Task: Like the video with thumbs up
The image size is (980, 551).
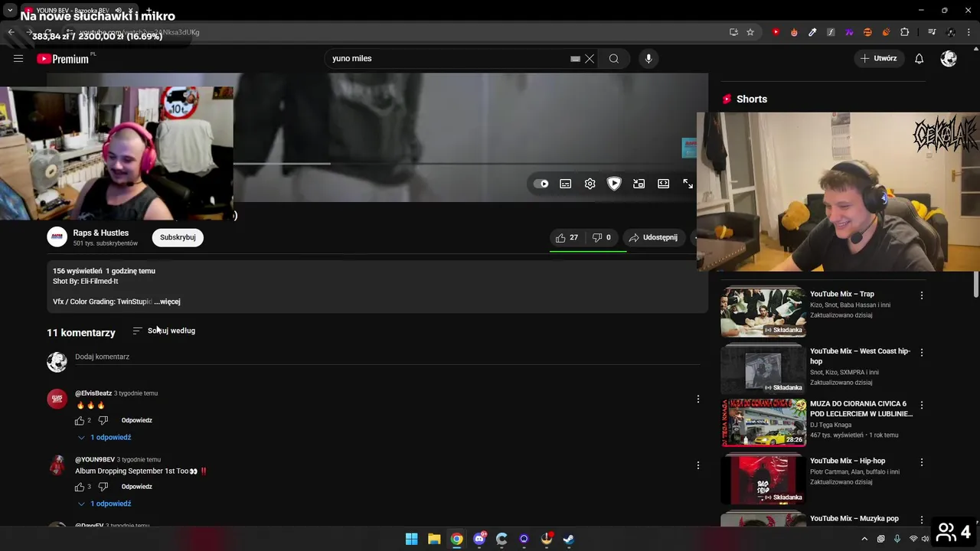Action: click(567, 238)
